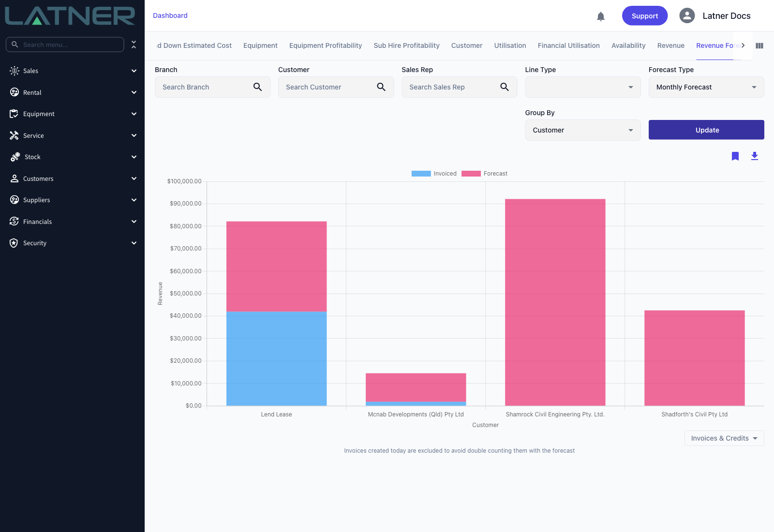This screenshot has width=774, height=532.
Task: Expand the Equipment menu section
Action: [x=134, y=114]
